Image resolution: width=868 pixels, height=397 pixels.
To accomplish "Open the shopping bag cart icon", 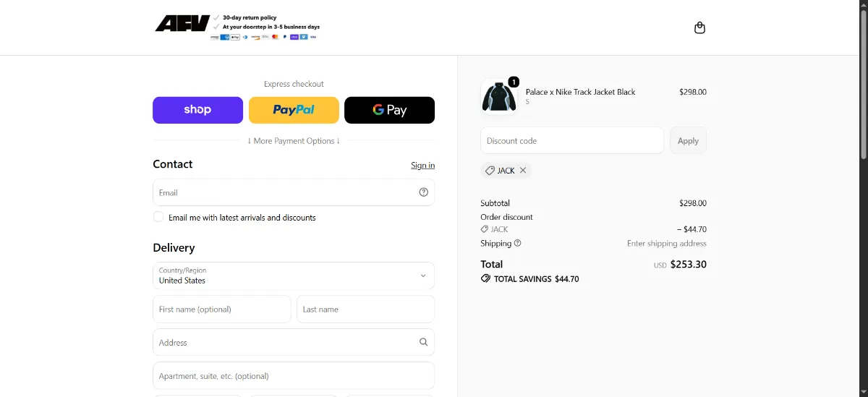I will 699,27.
